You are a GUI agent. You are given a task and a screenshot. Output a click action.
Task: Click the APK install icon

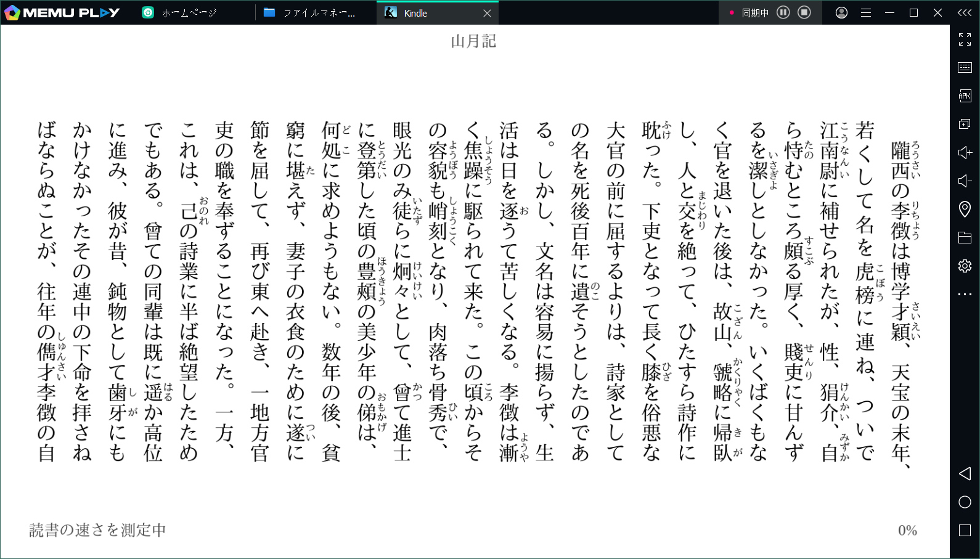coord(965,96)
